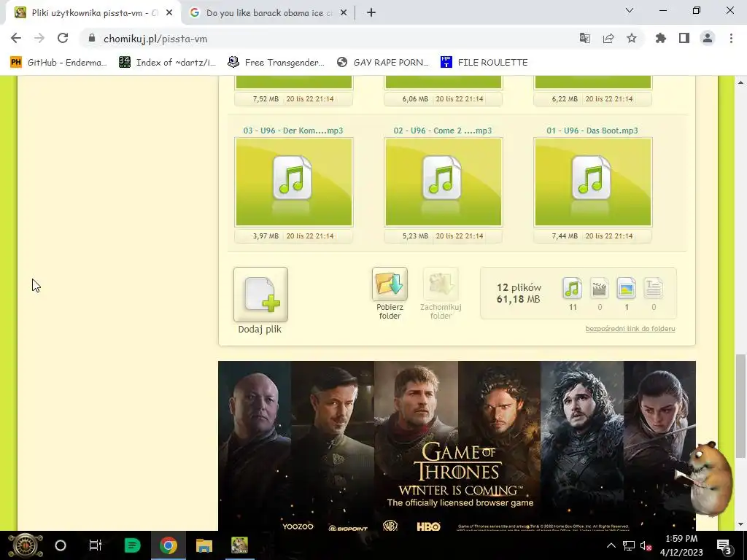Viewport: 747px width, 560px height.
Task: Switch to the Do you like barack obama tab
Action: [268, 13]
